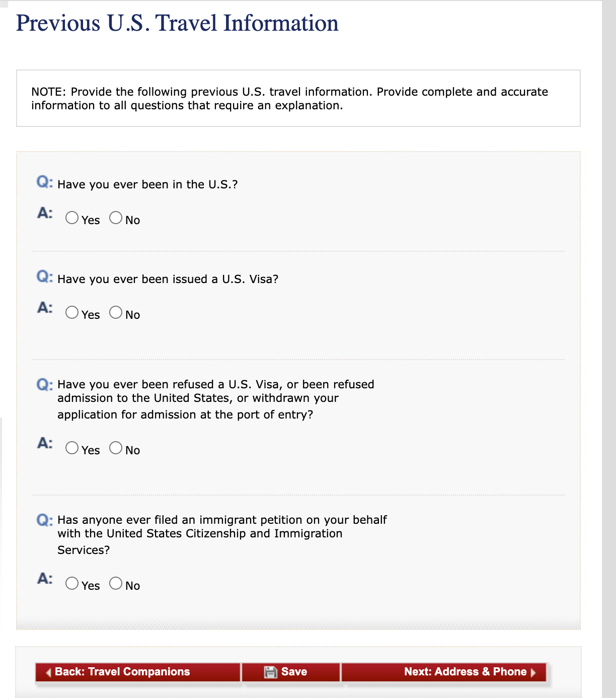Image resolution: width=616 pixels, height=698 pixels.
Task: Select Yes for ever been in the U.S.
Action: coord(72,218)
